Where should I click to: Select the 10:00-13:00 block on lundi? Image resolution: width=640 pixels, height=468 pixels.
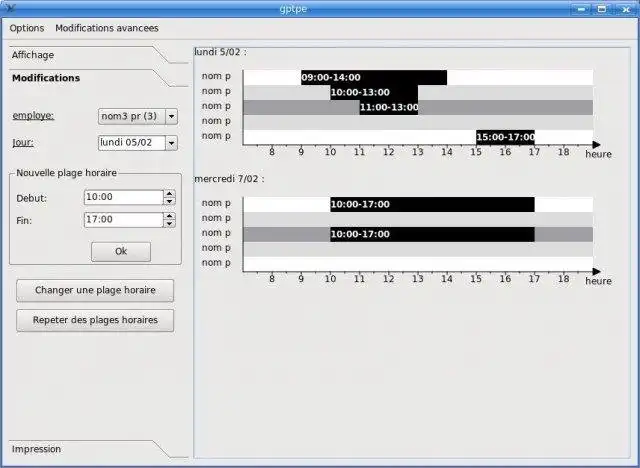374,93
